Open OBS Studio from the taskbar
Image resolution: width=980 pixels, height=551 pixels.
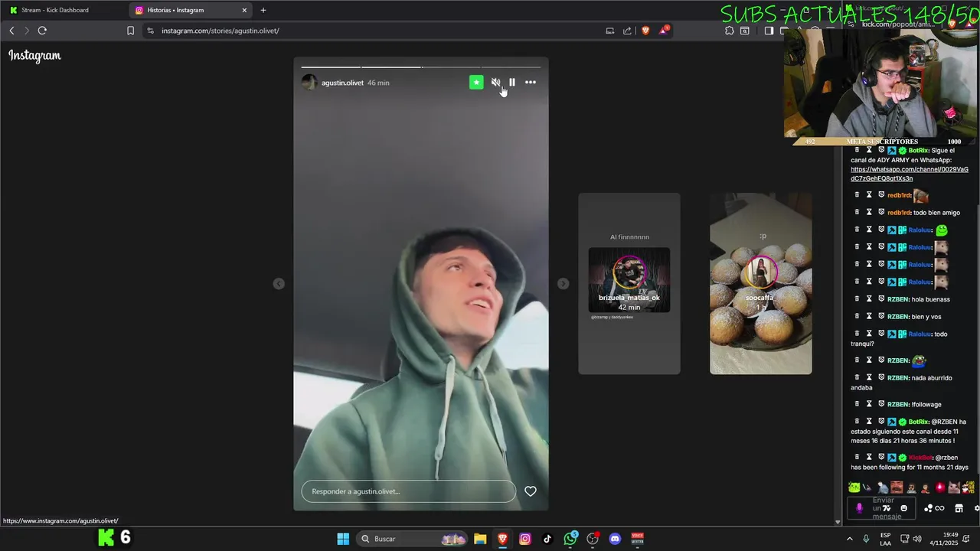pyautogui.click(x=593, y=539)
